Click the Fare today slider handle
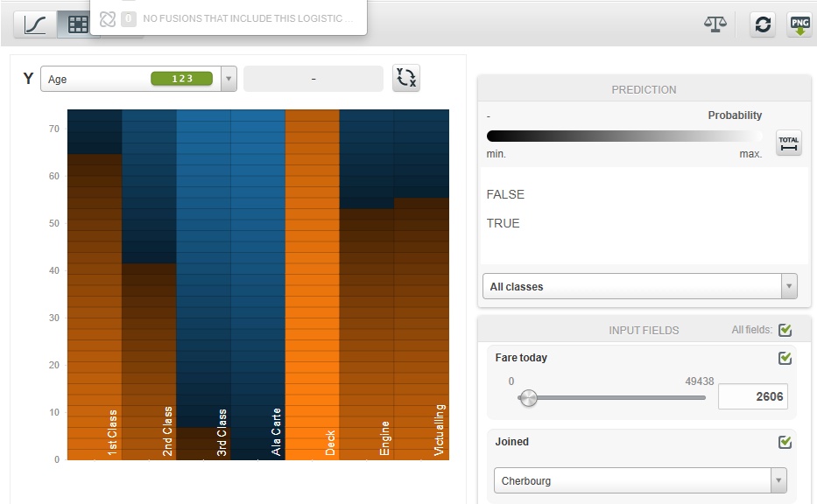This screenshot has height=504, width=817. click(527, 398)
